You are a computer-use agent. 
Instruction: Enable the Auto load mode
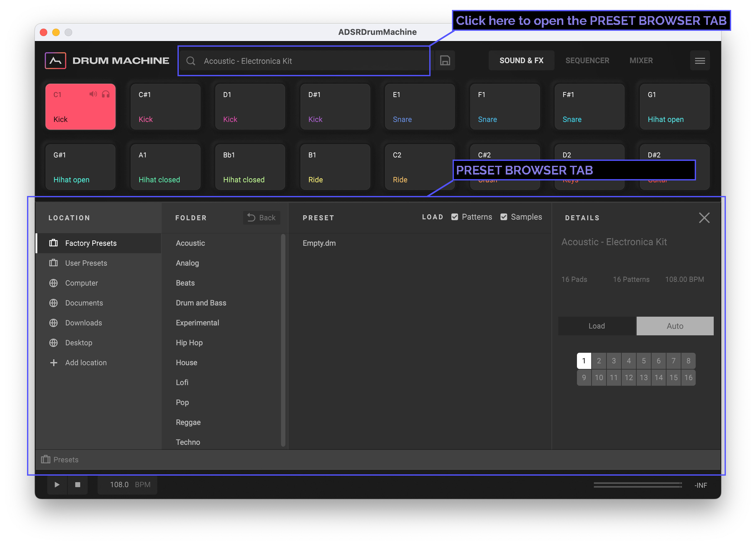pyautogui.click(x=675, y=326)
